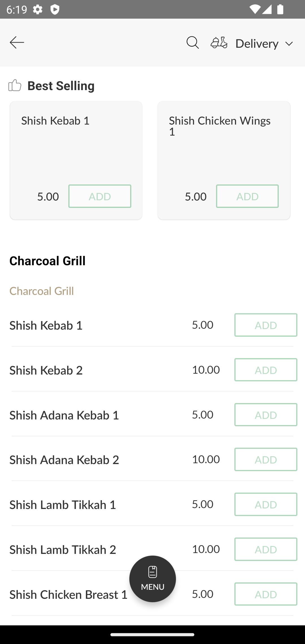
Task: Select the Shish Adana Kebab 2 item name
Action: tap(64, 460)
